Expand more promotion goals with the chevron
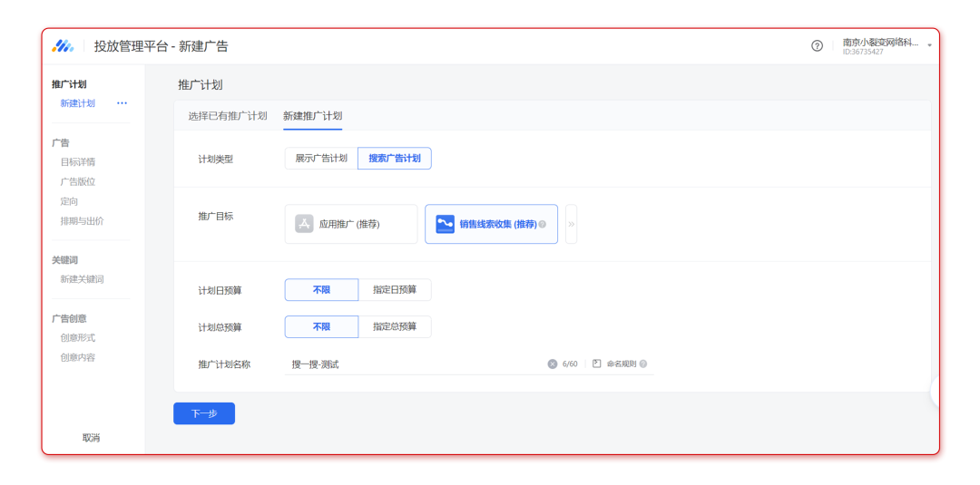The image size is (980, 485). [x=571, y=224]
